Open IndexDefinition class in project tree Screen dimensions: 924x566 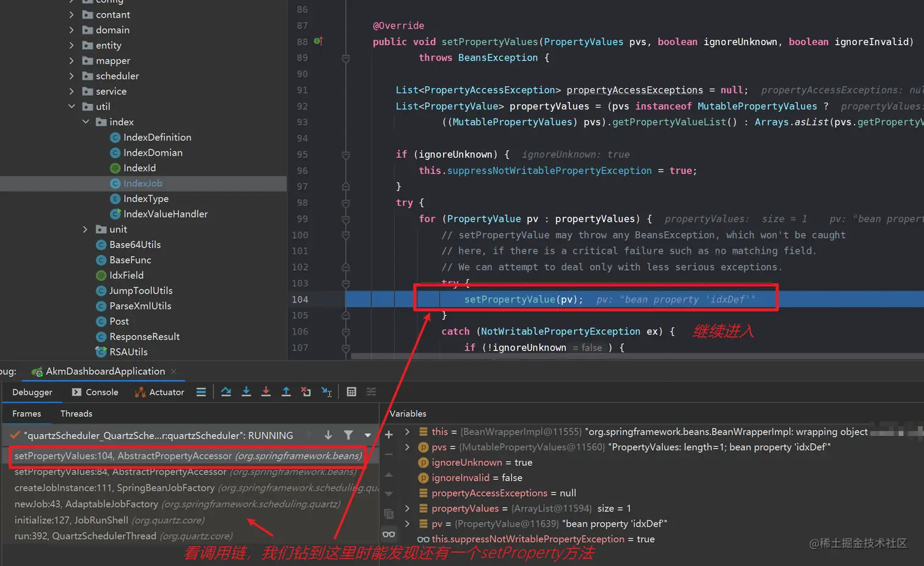(x=157, y=137)
